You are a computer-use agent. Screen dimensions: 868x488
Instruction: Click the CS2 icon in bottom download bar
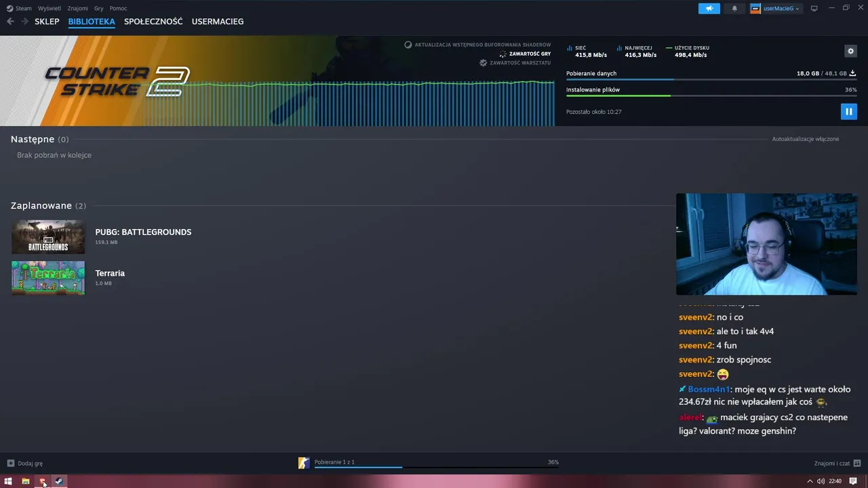pyautogui.click(x=304, y=463)
